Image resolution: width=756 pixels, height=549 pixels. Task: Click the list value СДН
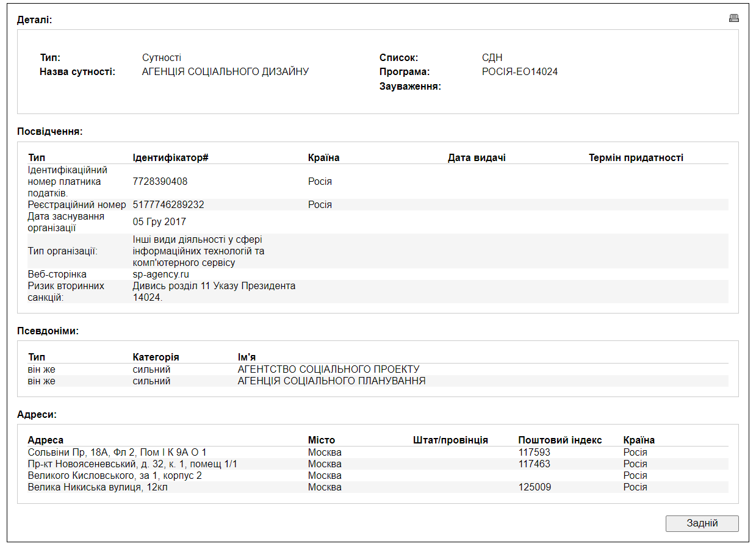pyautogui.click(x=492, y=58)
